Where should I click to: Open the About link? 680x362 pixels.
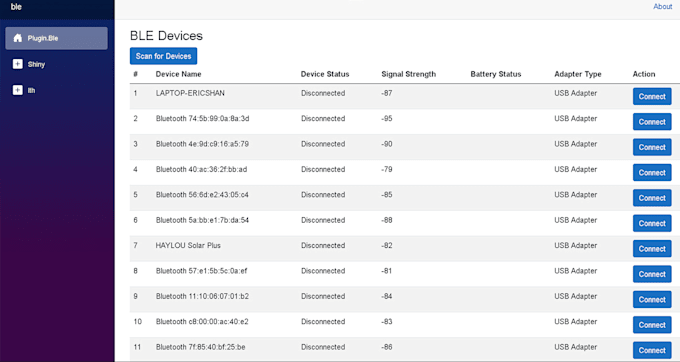663,7
